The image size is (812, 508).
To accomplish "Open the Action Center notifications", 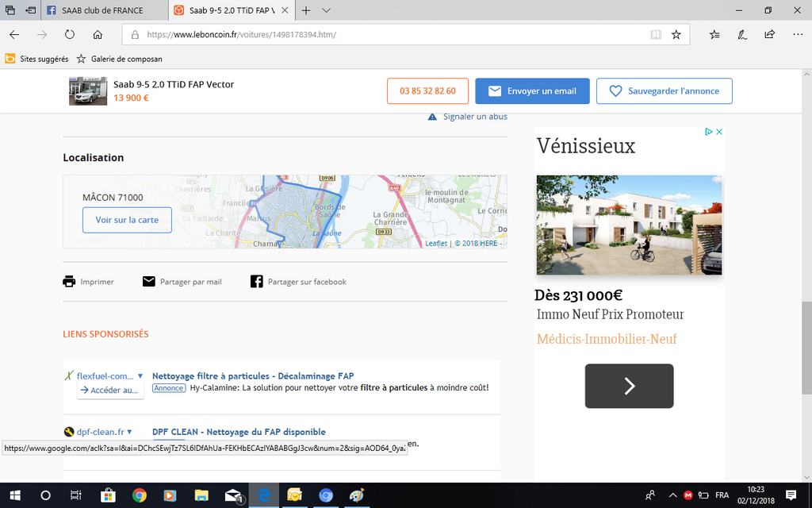I will coord(791,495).
